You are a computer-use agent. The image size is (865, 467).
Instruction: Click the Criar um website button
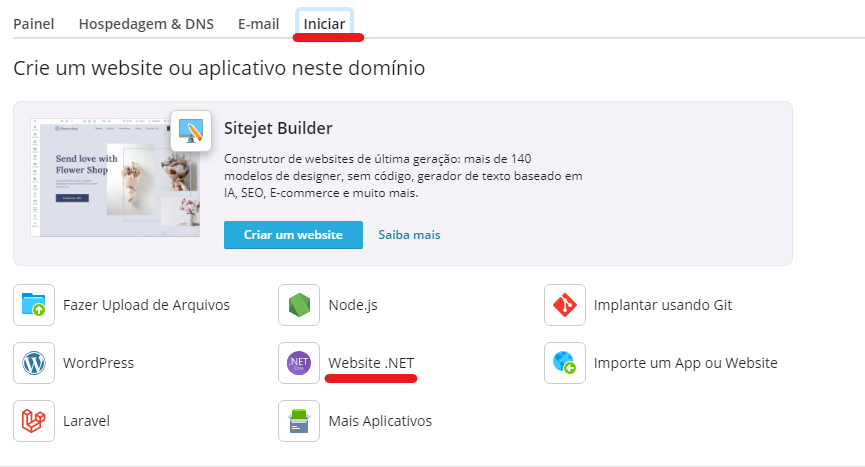293,235
